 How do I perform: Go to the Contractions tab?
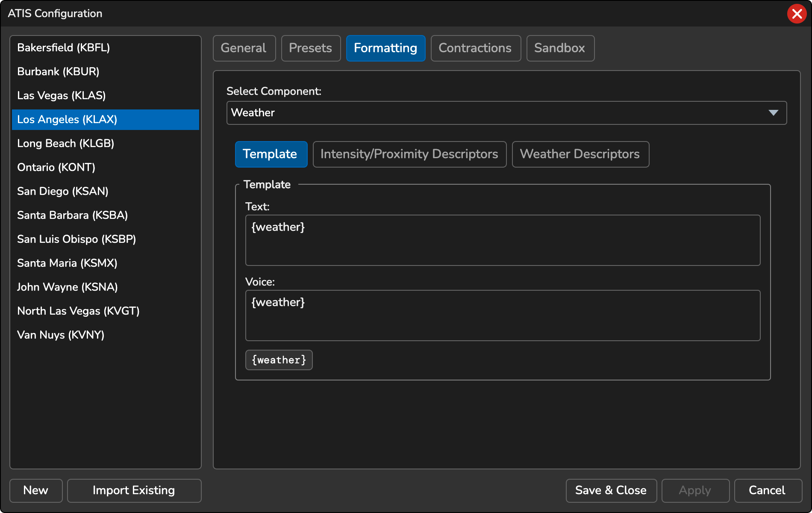pos(475,48)
